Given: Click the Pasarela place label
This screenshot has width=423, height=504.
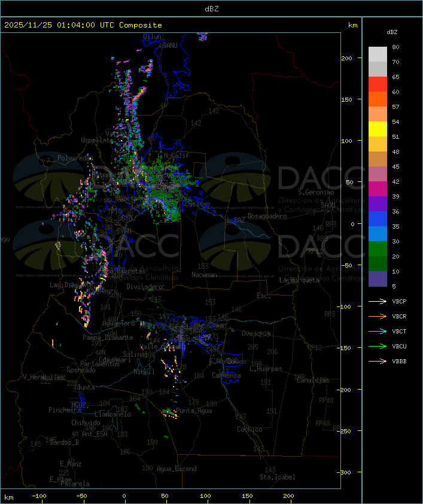Looking at the screenshot, I should (x=75, y=484).
